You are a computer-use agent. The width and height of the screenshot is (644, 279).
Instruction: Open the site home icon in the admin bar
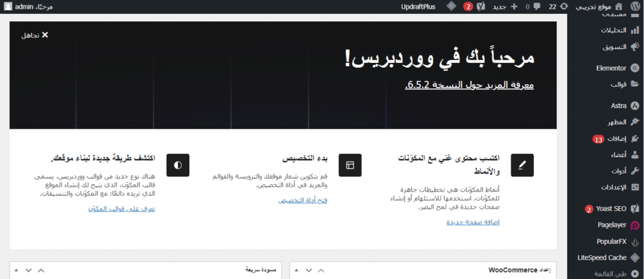(x=619, y=6)
